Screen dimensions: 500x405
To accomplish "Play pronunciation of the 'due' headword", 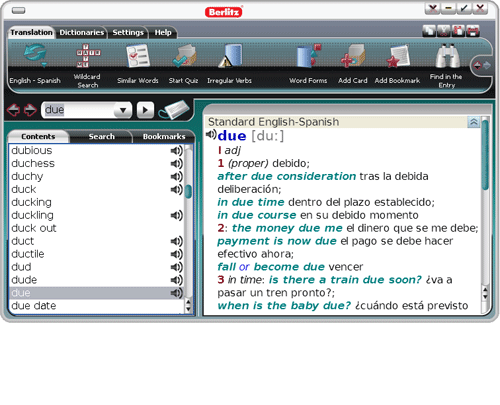I will [211, 134].
